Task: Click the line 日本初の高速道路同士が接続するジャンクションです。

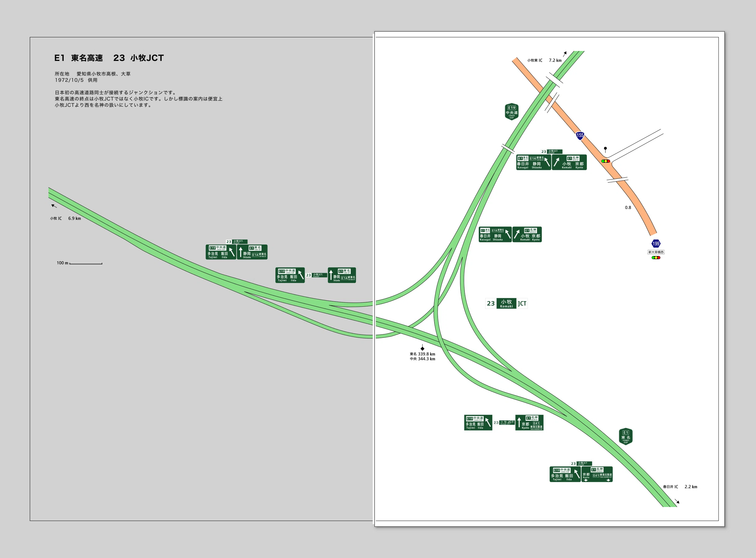Action: click(116, 93)
